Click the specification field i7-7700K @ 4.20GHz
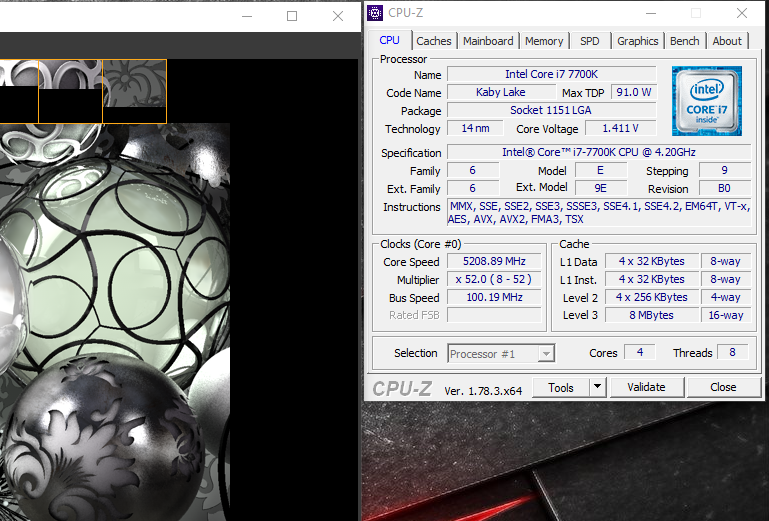The height and width of the screenshot is (521, 769). 599,152
